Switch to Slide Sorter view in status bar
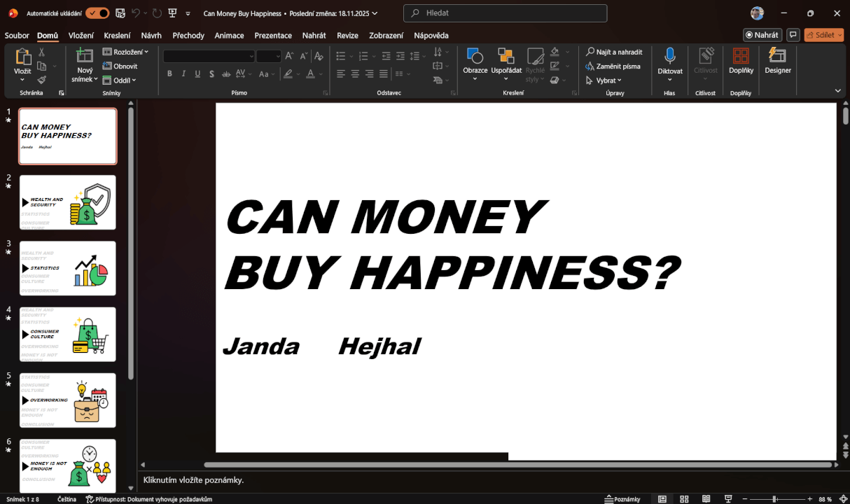This screenshot has width=850, height=504. pos(683,498)
